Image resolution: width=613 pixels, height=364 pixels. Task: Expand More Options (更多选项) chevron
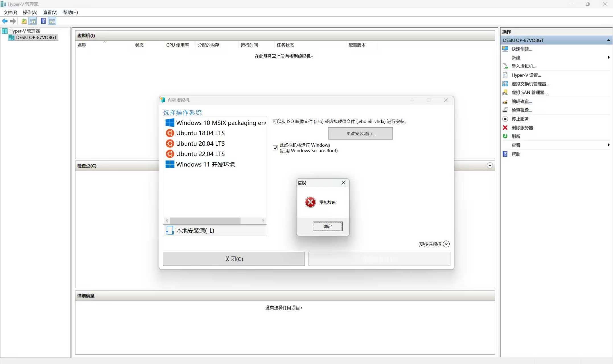tap(446, 244)
